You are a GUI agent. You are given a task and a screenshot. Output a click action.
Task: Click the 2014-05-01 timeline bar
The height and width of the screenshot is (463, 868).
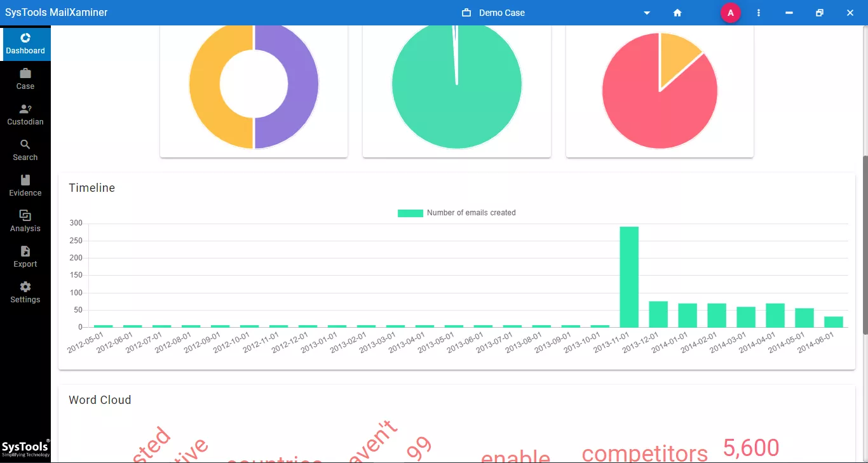804,318
